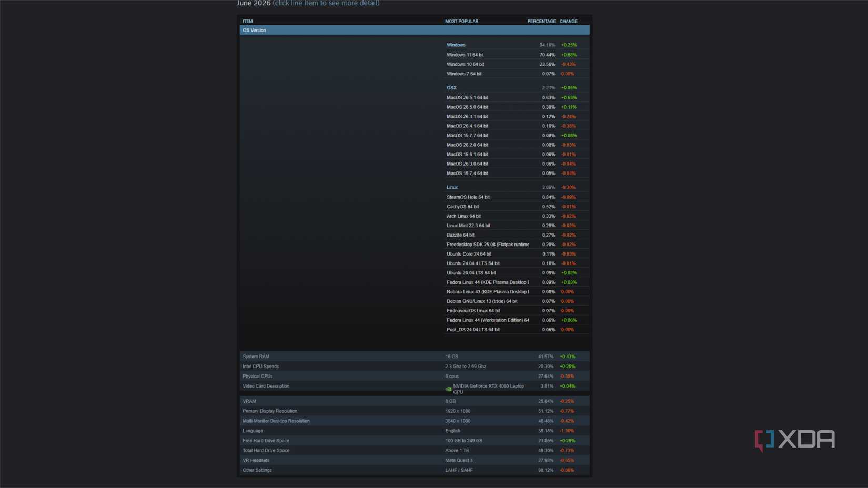Click the CHANGE column header
Viewport: 868px width, 488px height.
coord(568,22)
